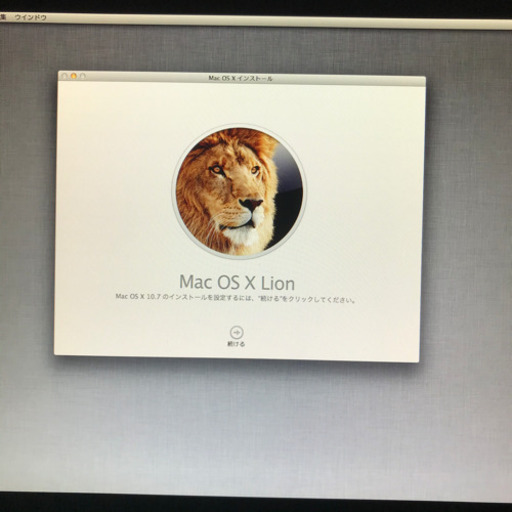Click the Mac OS X 10.7 instruction text

pos(236,298)
